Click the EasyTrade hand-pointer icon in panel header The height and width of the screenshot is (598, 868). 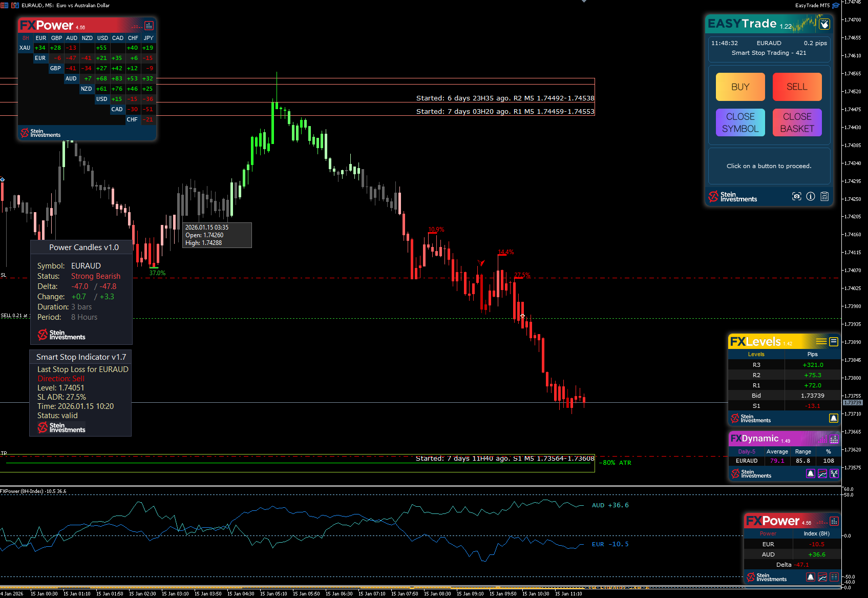(824, 24)
